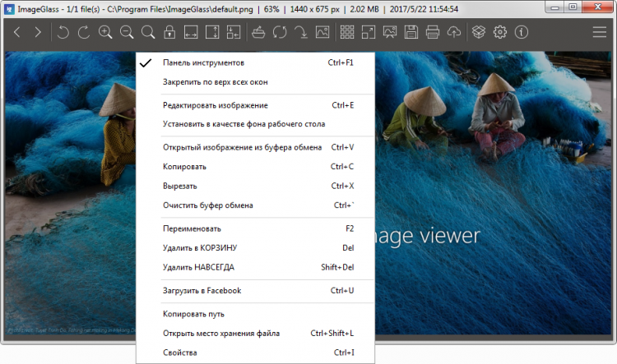Choose Копировать путь

255,314
